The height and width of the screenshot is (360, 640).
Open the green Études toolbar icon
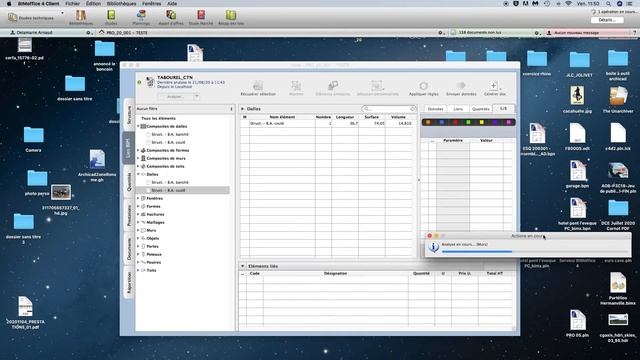coord(111,16)
